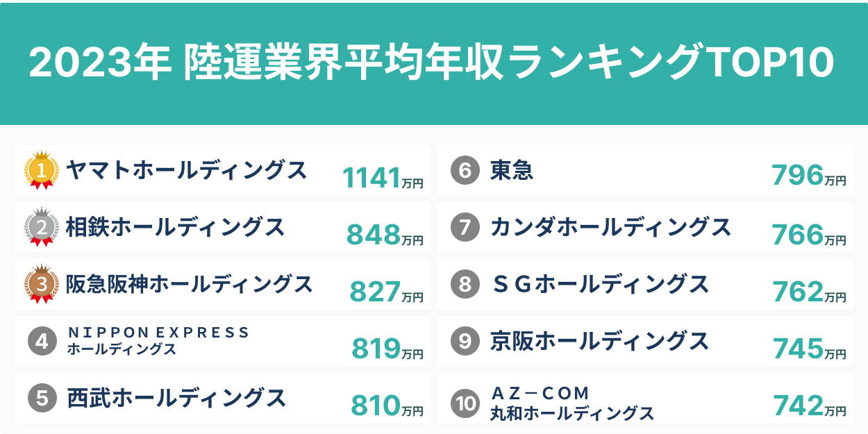868x434 pixels.
Task: Click NIPPON EXPRESS ホールディングス label
Action: 158,341
